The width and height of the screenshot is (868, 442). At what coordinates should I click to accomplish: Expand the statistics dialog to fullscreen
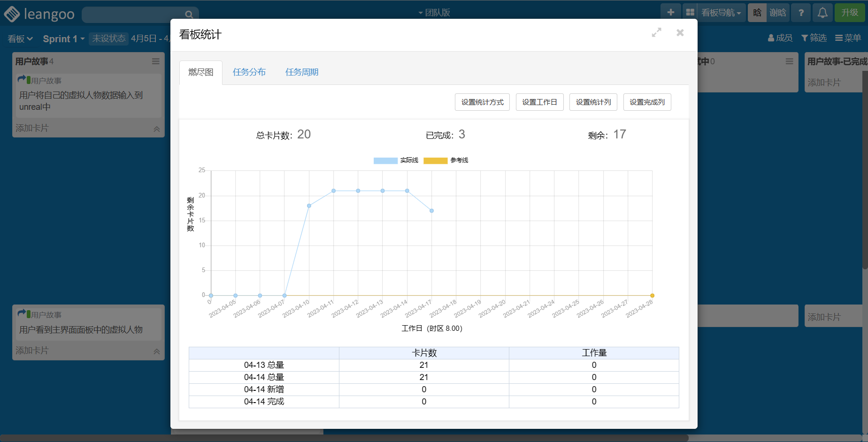pyautogui.click(x=656, y=32)
